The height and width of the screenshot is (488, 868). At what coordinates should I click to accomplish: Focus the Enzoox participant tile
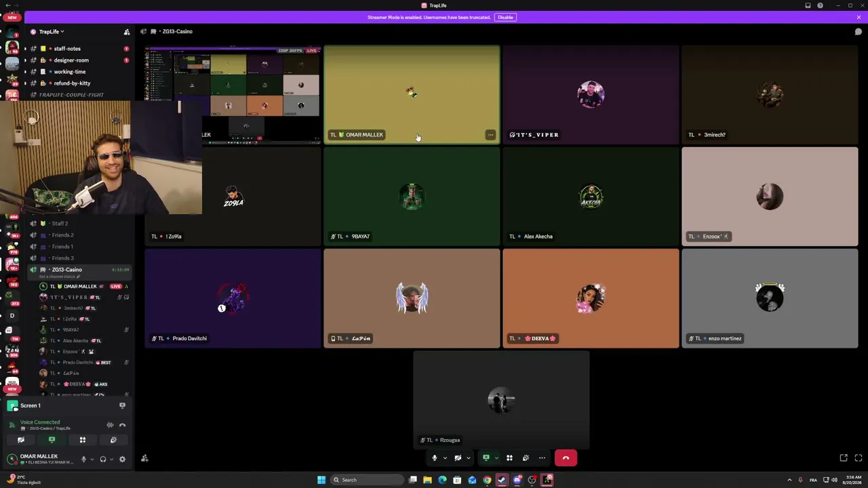tap(770, 197)
